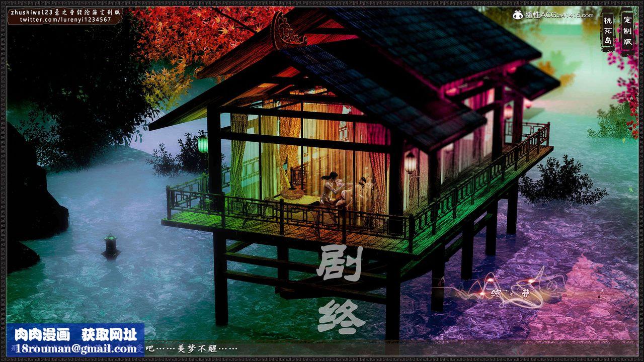This screenshot has width=644, height=362.
Task: Click the lantern on the house's corner pillar
Action: (x=410, y=162)
